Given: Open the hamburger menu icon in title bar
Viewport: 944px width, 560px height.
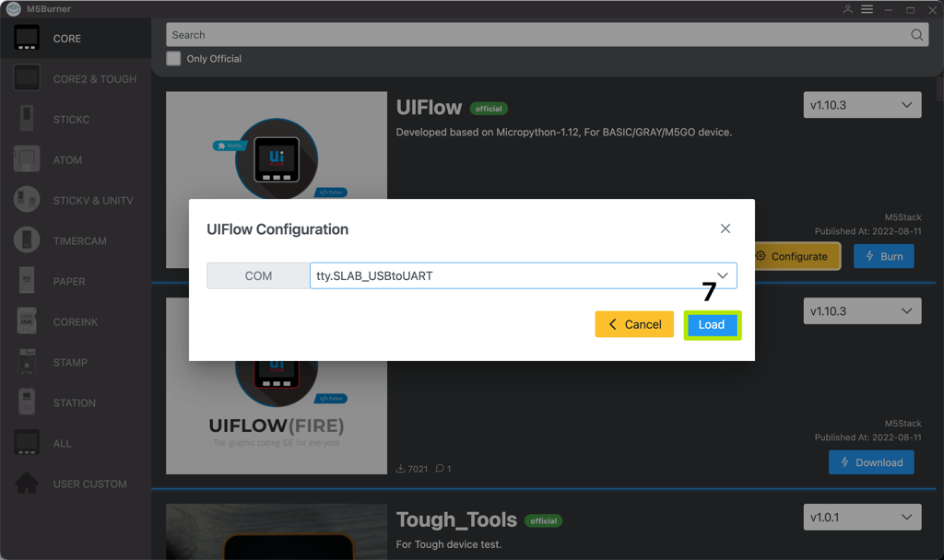Looking at the screenshot, I should [867, 9].
